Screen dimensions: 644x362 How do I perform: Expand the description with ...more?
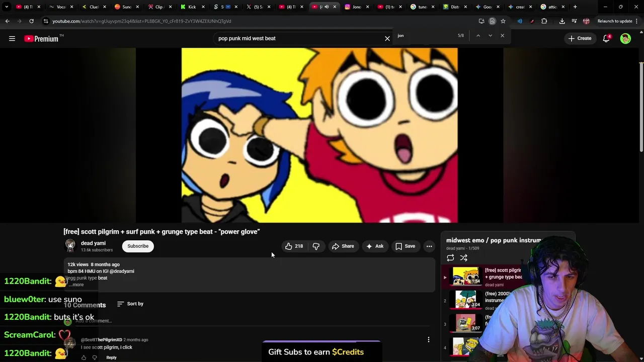point(77,285)
